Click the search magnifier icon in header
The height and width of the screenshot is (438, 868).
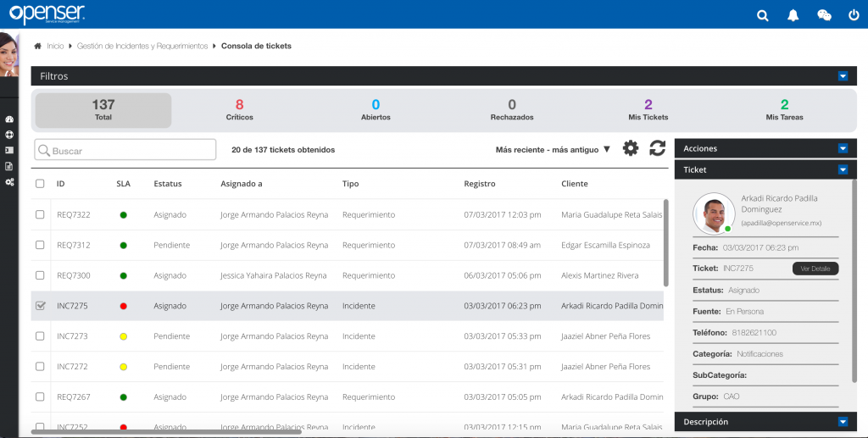[763, 15]
